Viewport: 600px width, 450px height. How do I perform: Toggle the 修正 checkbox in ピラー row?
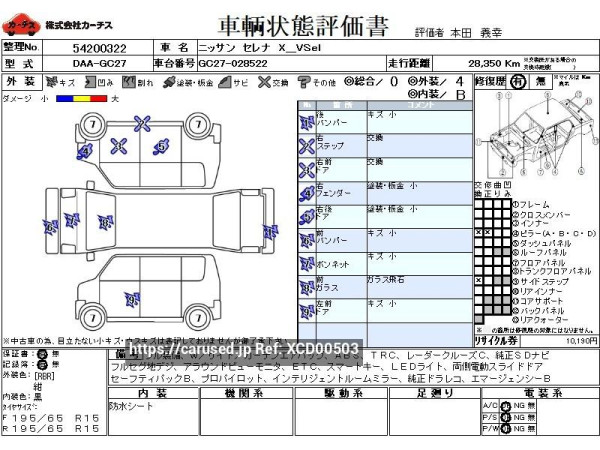click(488, 233)
